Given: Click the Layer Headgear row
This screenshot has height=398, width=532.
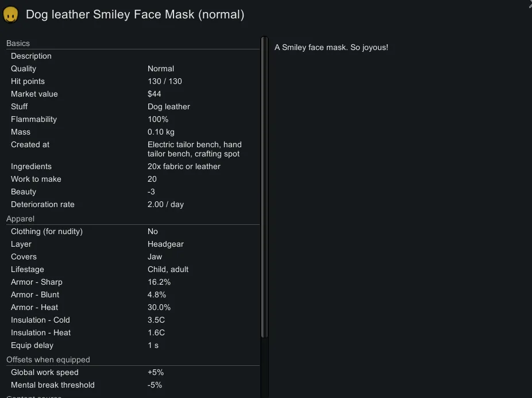Looking at the screenshot, I should [x=133, y=244].
